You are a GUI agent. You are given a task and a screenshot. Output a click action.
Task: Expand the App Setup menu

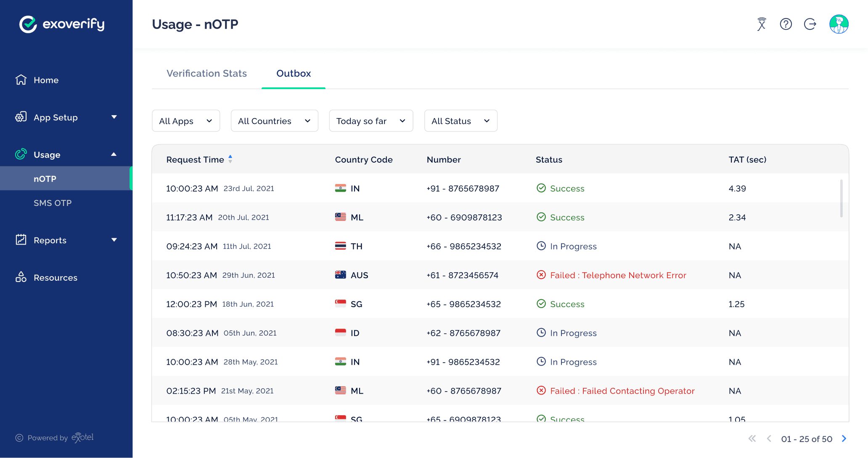[114, 117]
